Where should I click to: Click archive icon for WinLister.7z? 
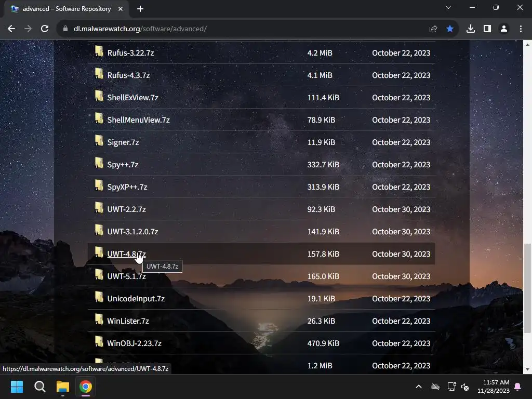99,320
